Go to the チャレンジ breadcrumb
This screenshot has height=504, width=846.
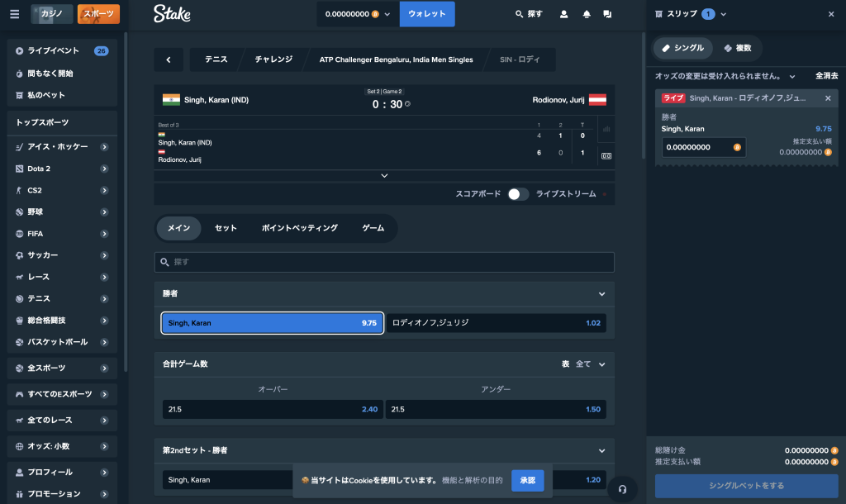(x=273, y=59)
